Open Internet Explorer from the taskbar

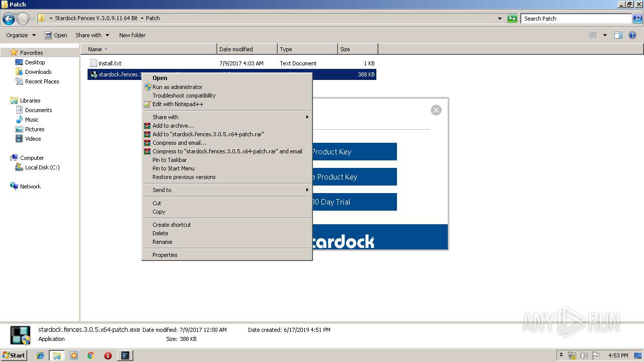pyautogui.click(x=40, y=355)
